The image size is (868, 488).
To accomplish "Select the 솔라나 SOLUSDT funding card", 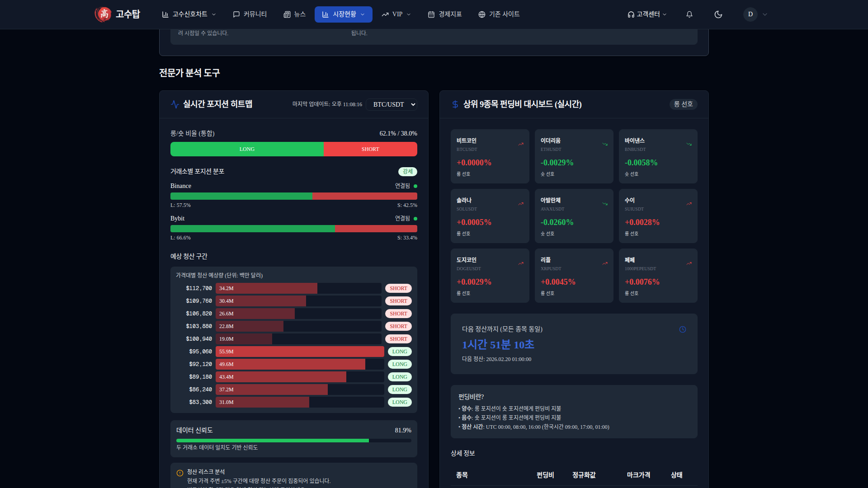I will click(x=490, y=216).
